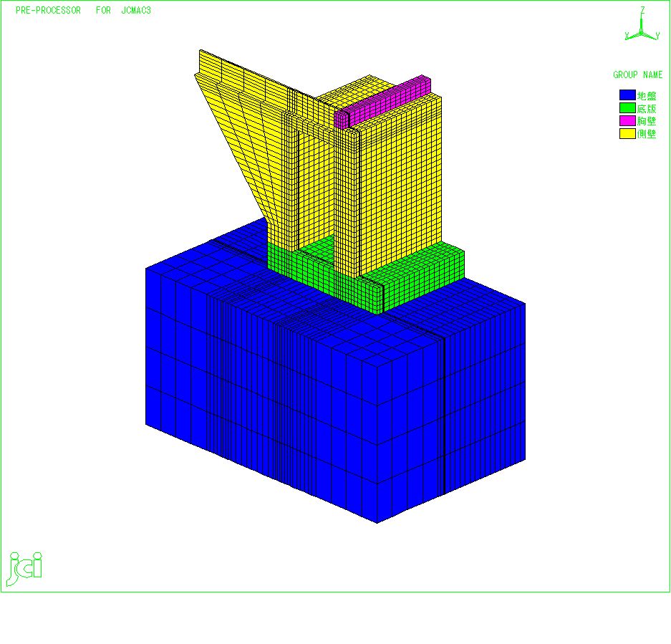The height and width of the screenshot is (644, 671).
Task: Select the yellow 側壁 legend swatch
Action: [627, 133]
